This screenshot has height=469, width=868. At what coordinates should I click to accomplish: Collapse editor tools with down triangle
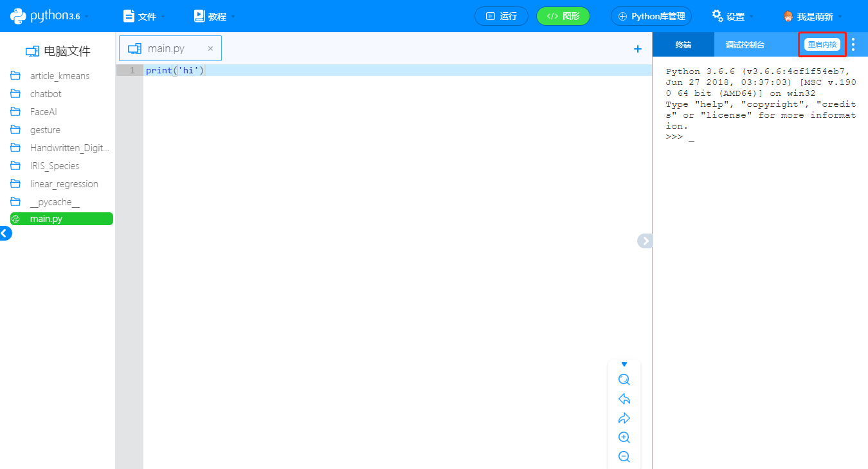[x=624, y=365]
